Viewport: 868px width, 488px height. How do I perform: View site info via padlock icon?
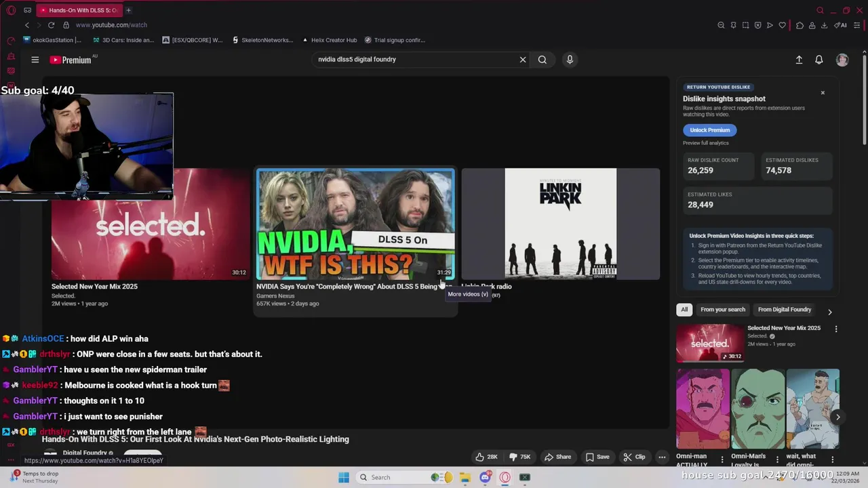66,25
